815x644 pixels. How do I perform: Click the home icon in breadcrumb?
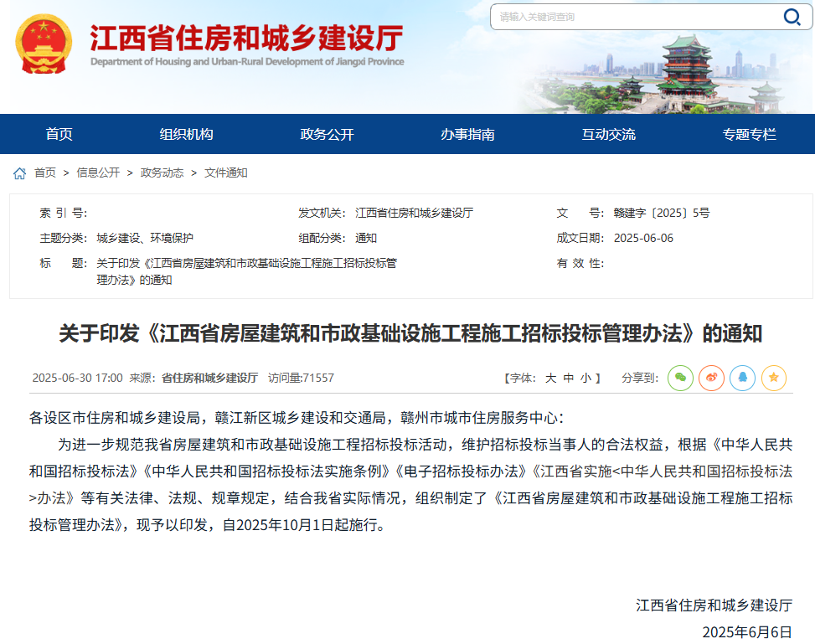click(x=20, y=173)
